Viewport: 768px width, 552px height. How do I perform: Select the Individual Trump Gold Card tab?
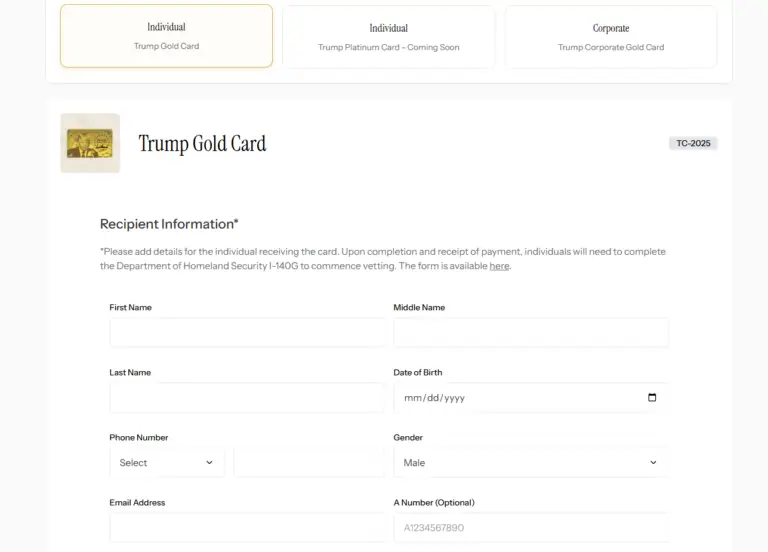(x=166, y=36)
